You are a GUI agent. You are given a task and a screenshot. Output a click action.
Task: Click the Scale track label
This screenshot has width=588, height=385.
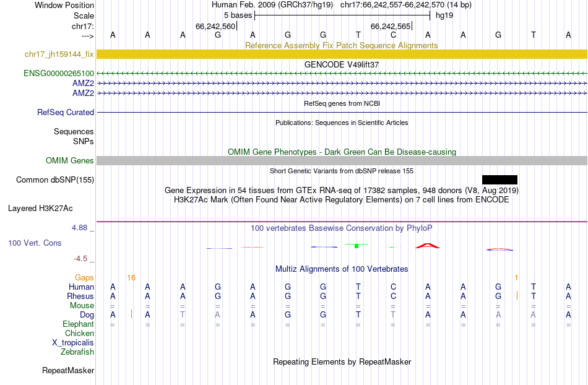[84, 15]
